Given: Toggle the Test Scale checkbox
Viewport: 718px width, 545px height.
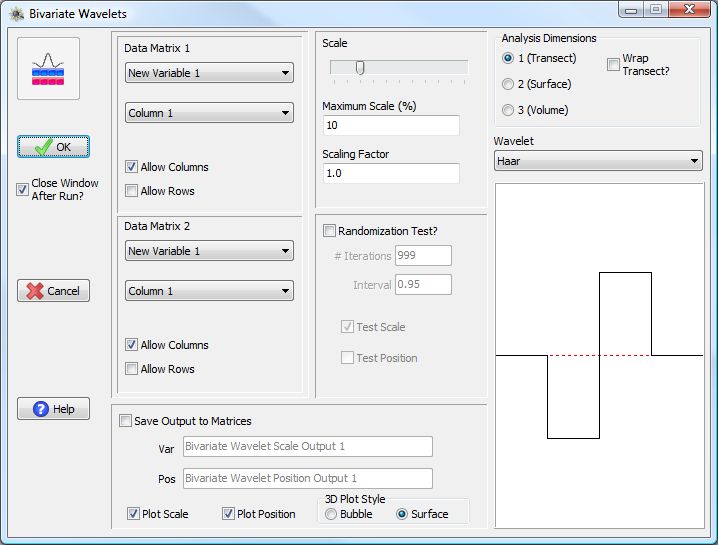Looking at the screenshot, I should [x=347, y=327].
